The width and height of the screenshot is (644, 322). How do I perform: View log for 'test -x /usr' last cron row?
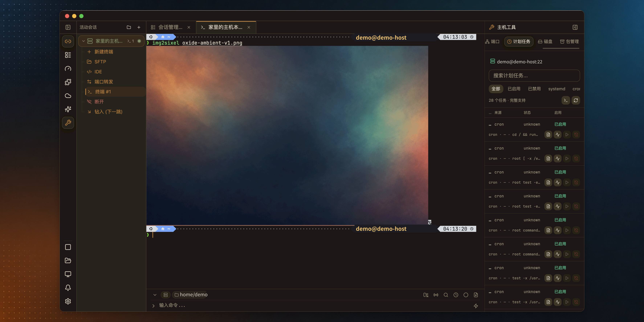(x=548, y=302)
